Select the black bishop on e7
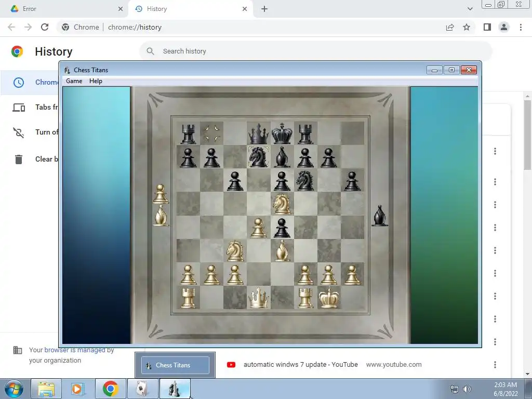This screenshot has width=532, height=399. [x=282, y=157]
